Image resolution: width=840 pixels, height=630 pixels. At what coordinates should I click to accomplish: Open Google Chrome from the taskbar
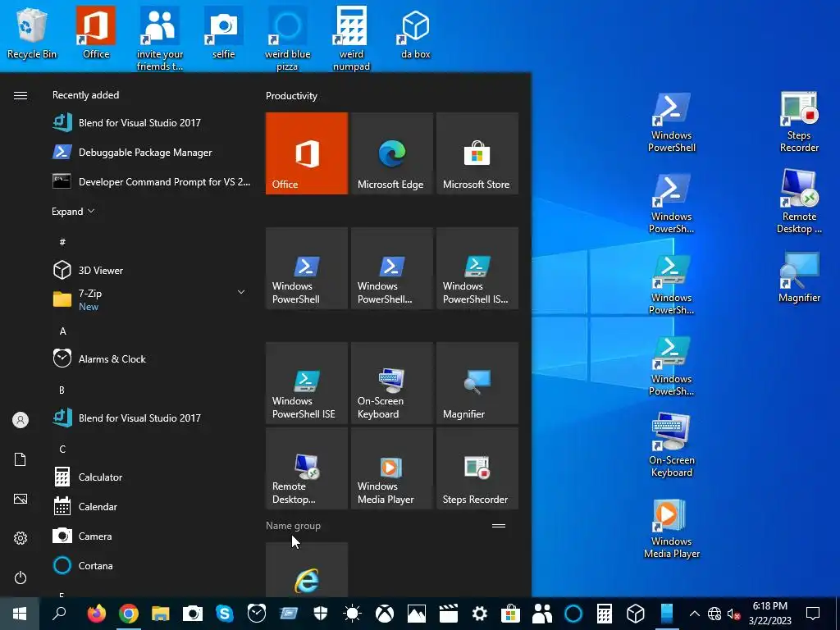[x=129, y=614]
